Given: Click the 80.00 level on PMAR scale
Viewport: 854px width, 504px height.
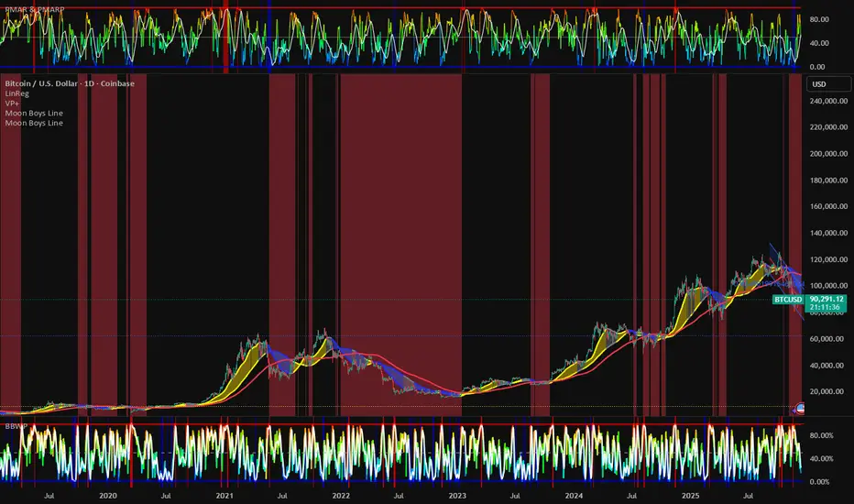Looking at the screenshot, I should [x=819, y=19].
